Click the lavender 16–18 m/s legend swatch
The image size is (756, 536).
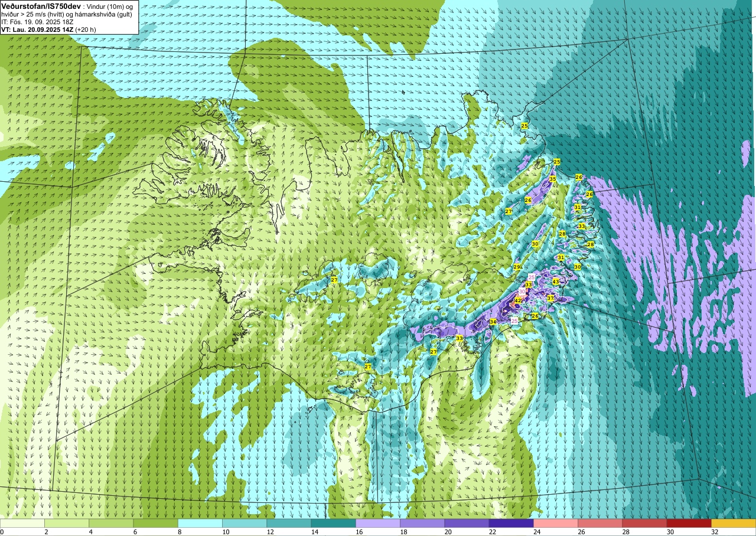pyautogui.click(x=378, y=523)
